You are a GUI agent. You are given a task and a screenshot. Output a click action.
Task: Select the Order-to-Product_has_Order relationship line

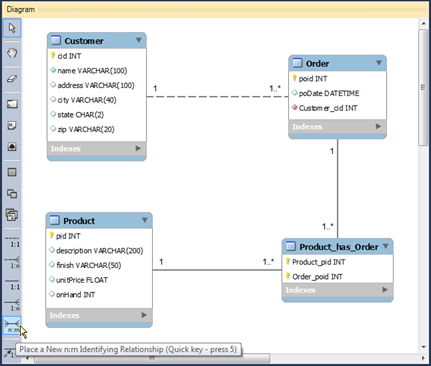click(337, 189)
